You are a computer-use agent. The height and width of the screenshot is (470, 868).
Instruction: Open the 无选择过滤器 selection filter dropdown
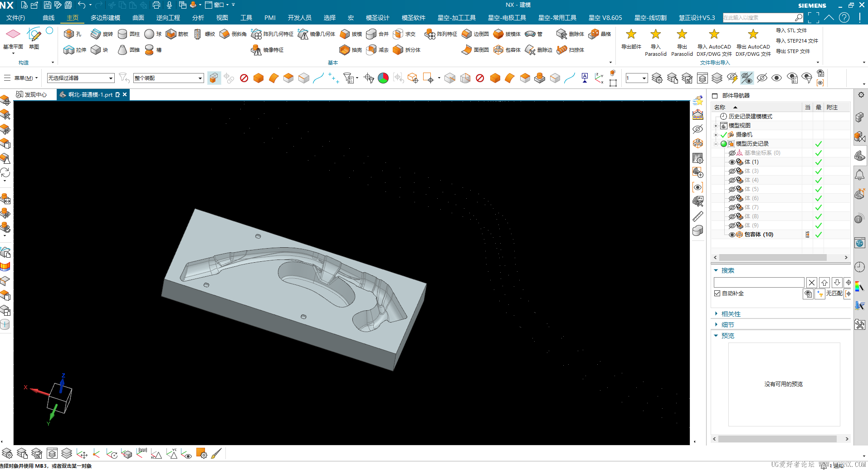(80, 78)
